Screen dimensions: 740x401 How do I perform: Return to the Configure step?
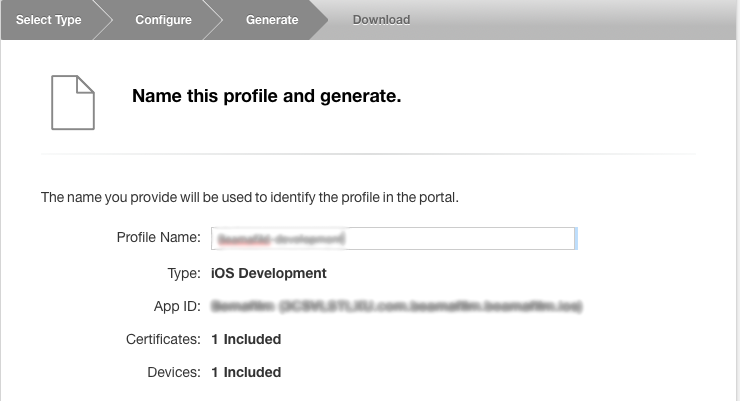163,20
